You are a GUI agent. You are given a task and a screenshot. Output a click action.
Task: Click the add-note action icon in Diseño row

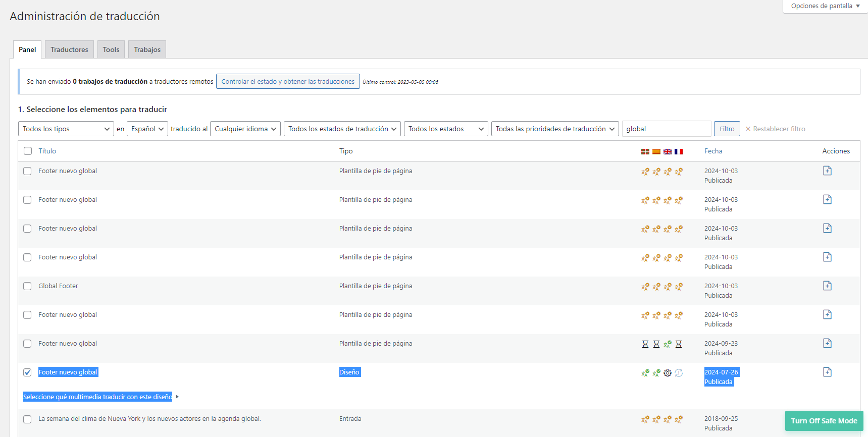click(827, 372)
